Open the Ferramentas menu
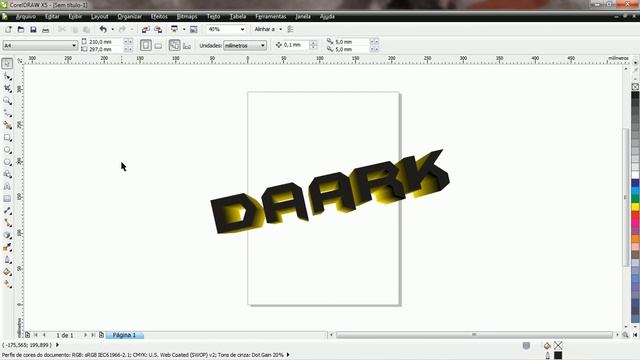The width and height of the screenshot is (640, 360). coord(271,16)
